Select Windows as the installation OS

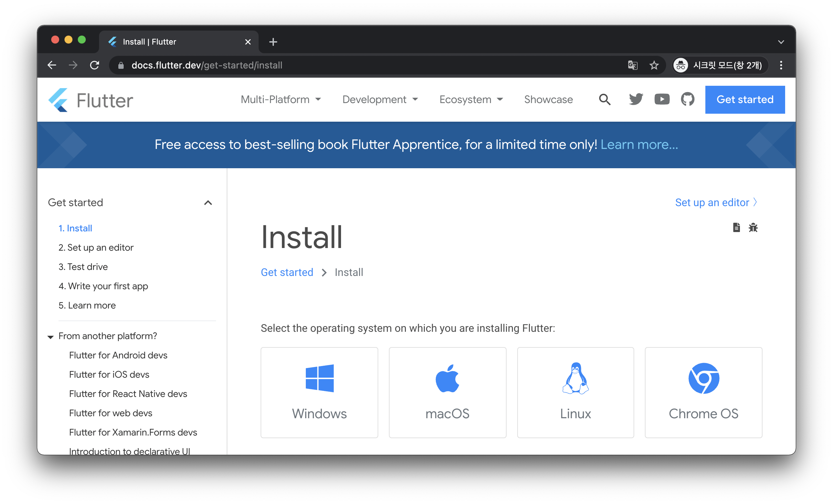coord(319,392)
